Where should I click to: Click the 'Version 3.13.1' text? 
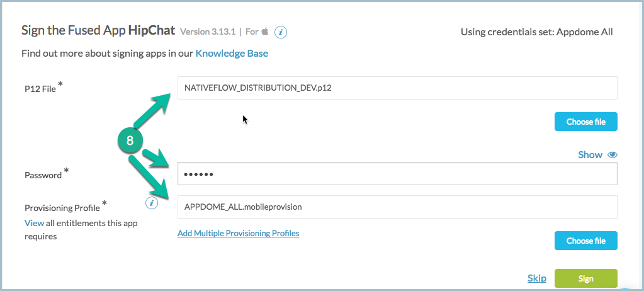208,31
